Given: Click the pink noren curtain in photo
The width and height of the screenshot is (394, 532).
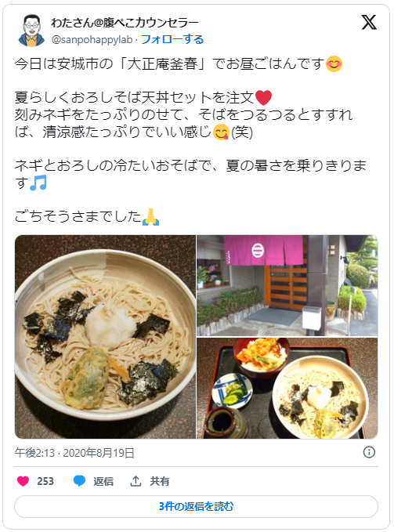Looking at the screenshot, I should point(263,251).
